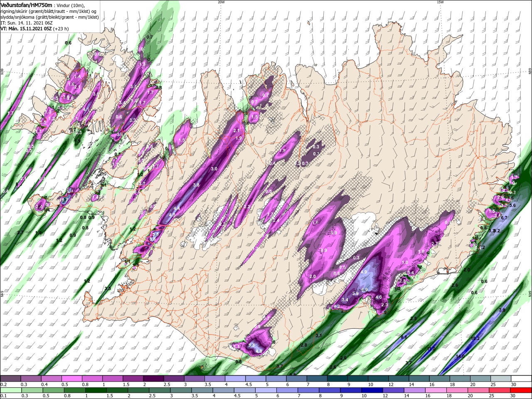
Task: Click the 4.4 value in the long snow band
Action: tap(177, 208)
